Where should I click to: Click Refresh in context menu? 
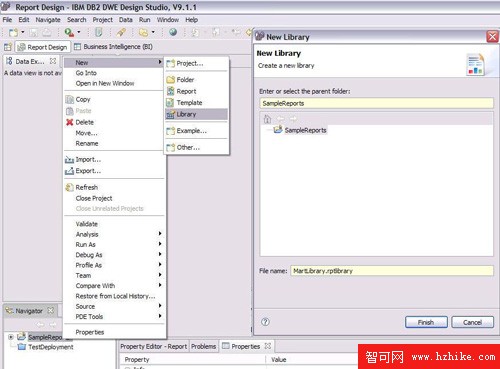pos(87,187)
